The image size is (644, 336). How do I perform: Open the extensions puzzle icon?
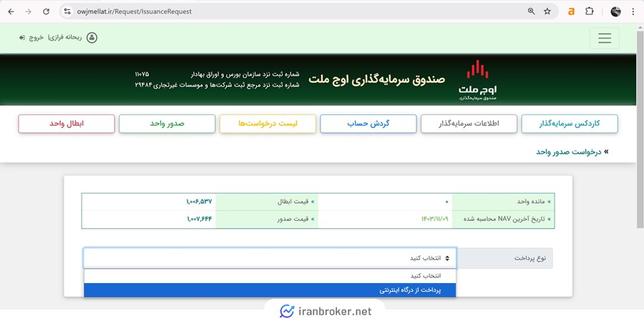(x=590, y=11)
